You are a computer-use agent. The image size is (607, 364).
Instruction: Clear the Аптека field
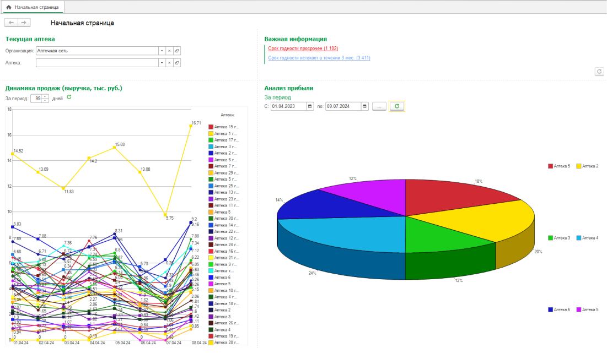coord(169,63)
